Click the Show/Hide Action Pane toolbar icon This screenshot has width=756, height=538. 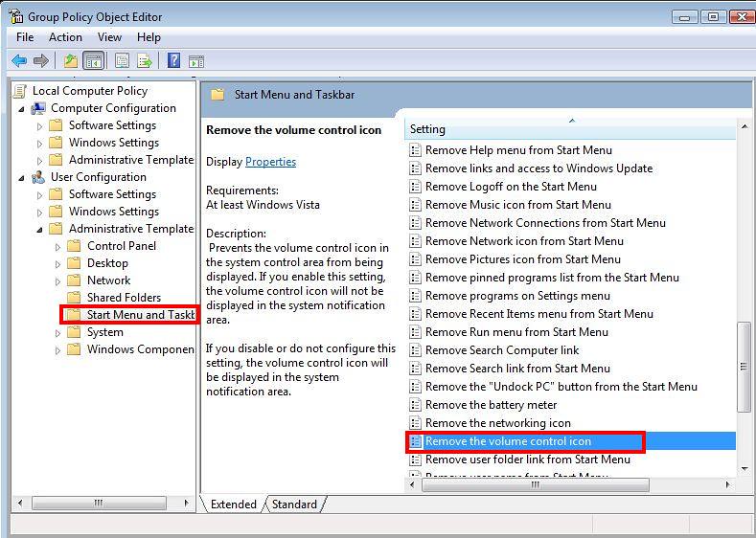point(196,61)
